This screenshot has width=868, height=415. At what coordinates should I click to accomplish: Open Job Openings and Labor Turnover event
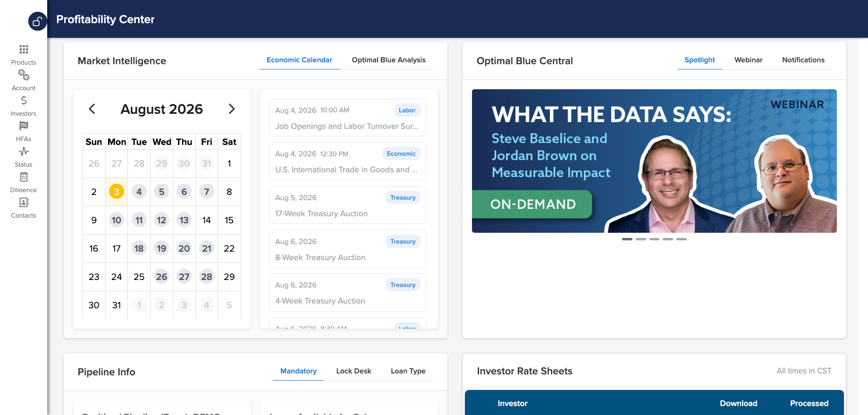point(348,118)
